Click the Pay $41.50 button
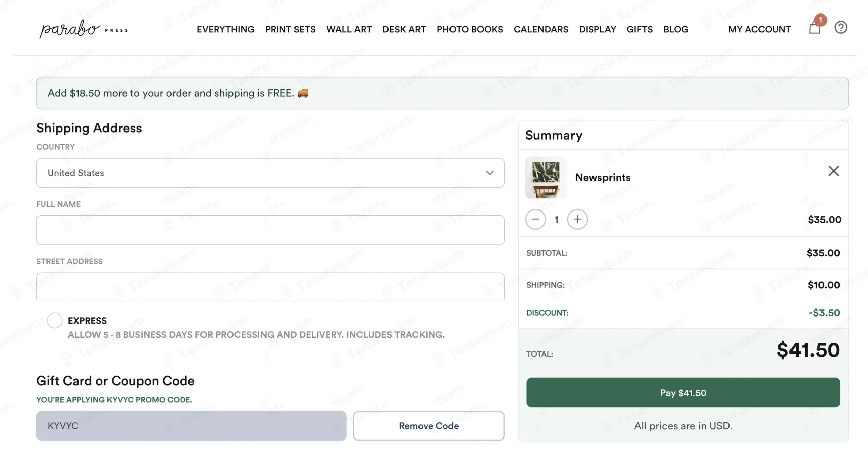Screen dimensions: 868x452 tap(683, 392)
